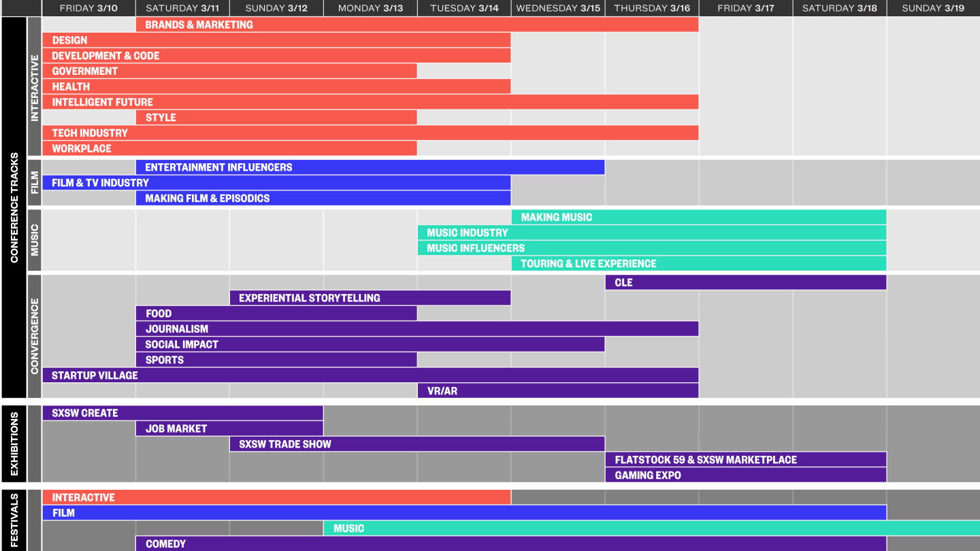Select the Saturday 3/18 column header

pos(840,8)
